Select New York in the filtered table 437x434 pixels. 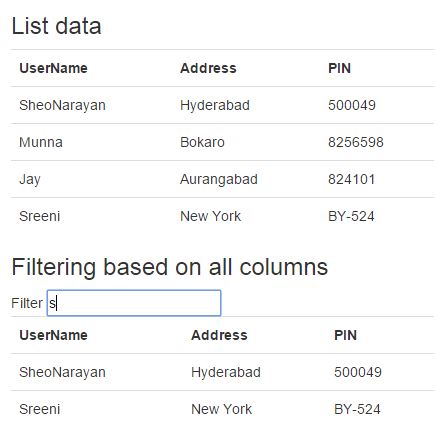(x=221, y=409)
